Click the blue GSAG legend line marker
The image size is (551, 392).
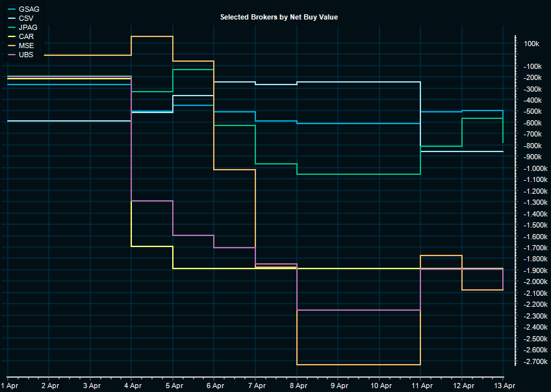11,10
